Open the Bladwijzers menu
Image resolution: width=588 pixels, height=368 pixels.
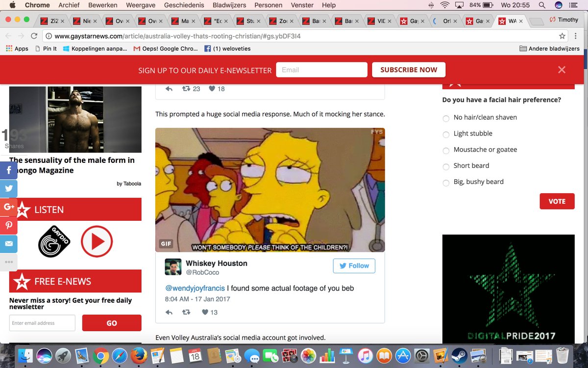click(x=229, y=5)
